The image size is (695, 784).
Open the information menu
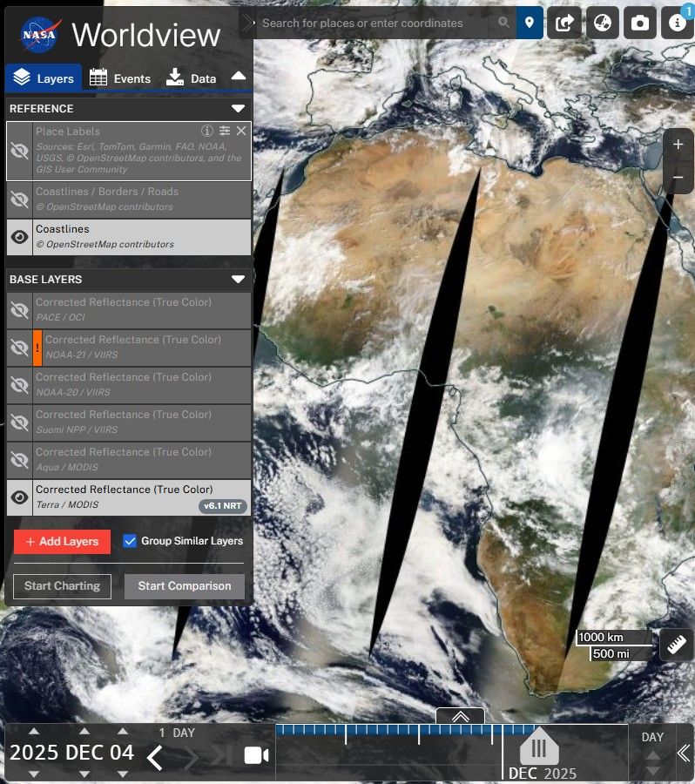coord(677,23)
